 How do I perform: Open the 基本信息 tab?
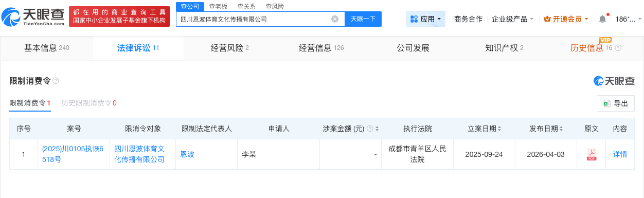tap(46, 48)
